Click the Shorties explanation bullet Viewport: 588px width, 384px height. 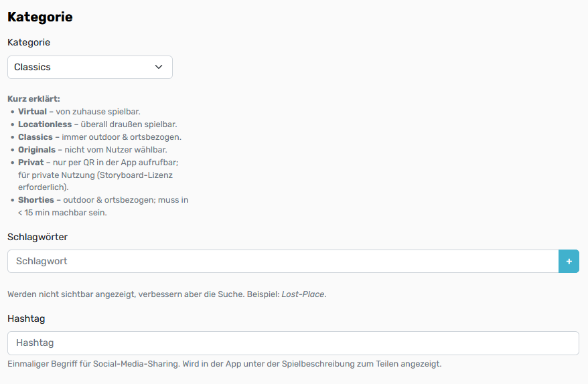coord(102,200)
